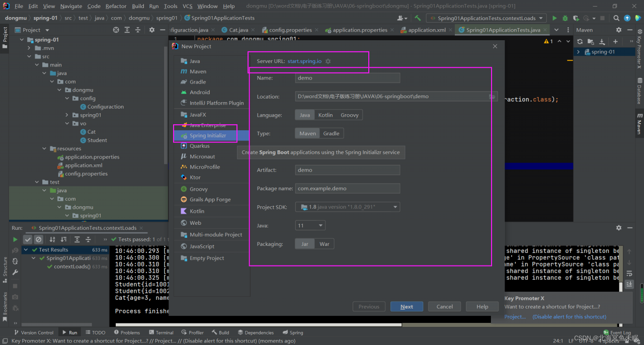Screen dimensions: 644x345
Task: Click select opened file target icon in Project panel
Action: click(x=116, y=30)
